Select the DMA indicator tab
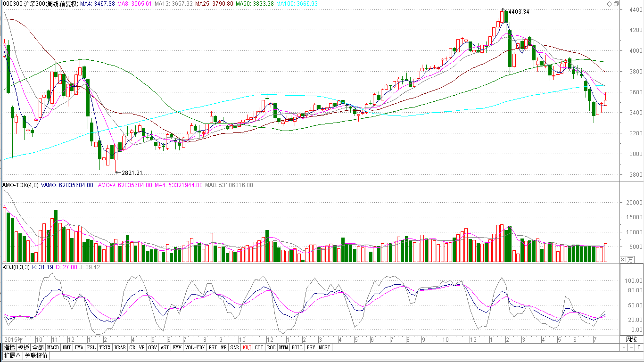Image resolution: width=644 pixels, height=362 pixels. 79,347
